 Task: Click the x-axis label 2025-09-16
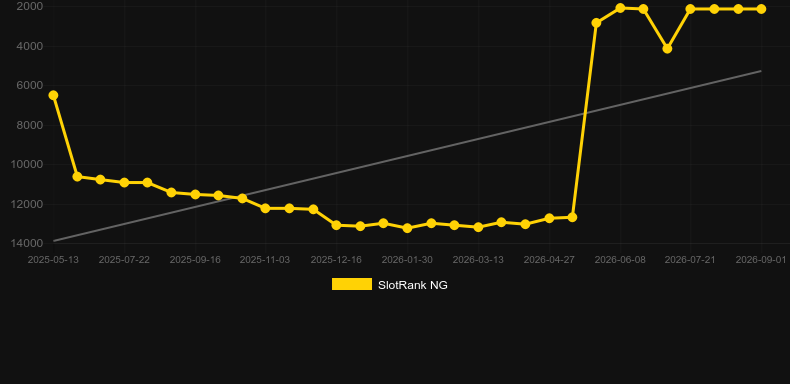click(x=195, y=260)
